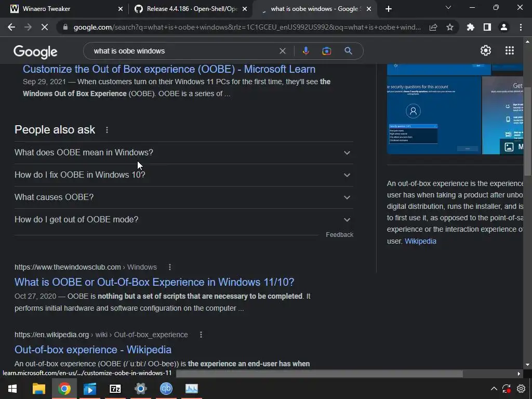
Task: Open the tab search dropdown
Action: coord(448,7)
